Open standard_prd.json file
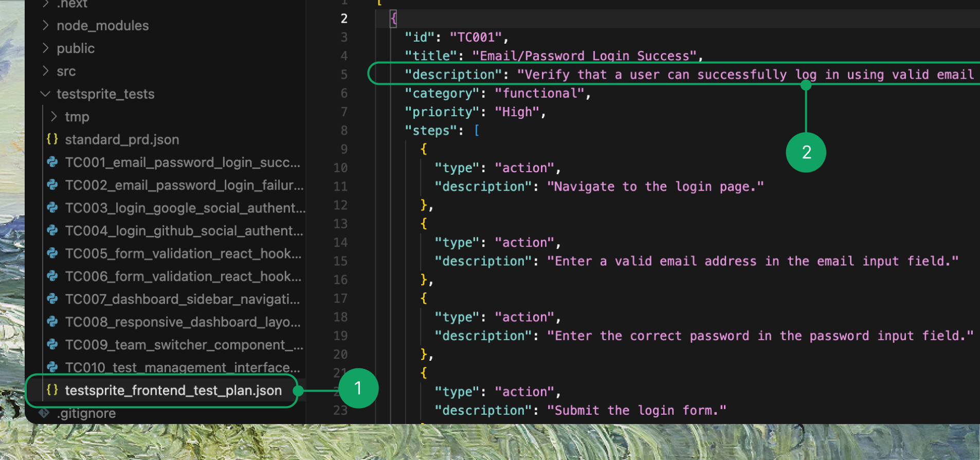The width and height of the screenshot is (980, 460). click(122, 139)
